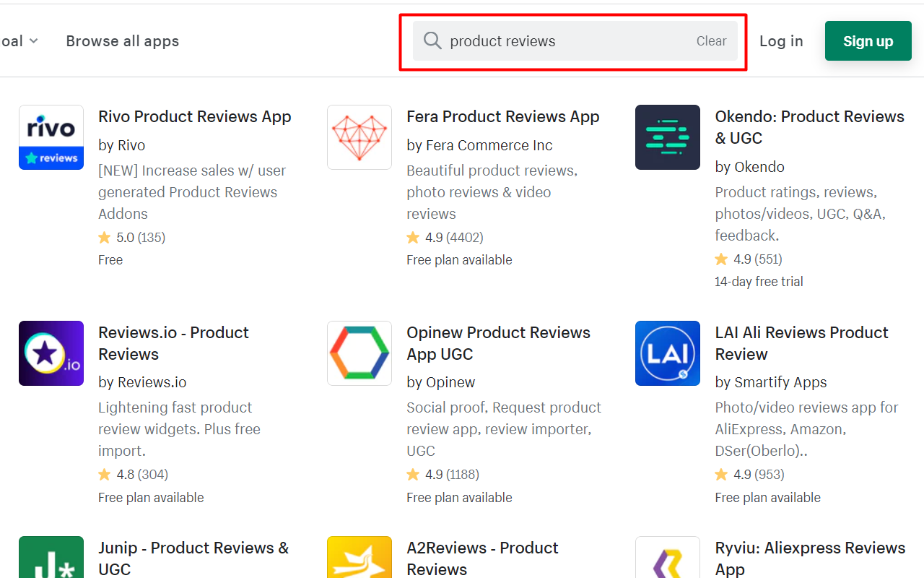Click LAI's 'Free plan available' text

point(767,498)
